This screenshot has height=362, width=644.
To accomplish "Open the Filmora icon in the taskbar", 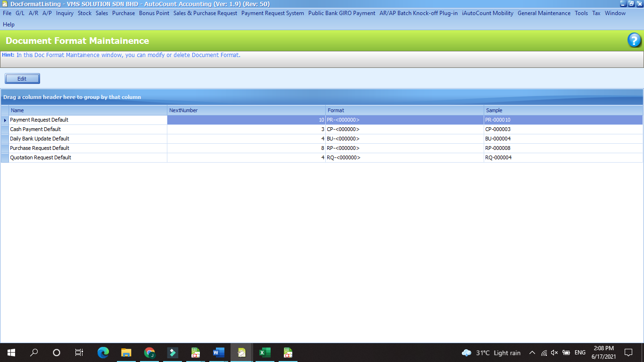I will click(x=173, y=352).
